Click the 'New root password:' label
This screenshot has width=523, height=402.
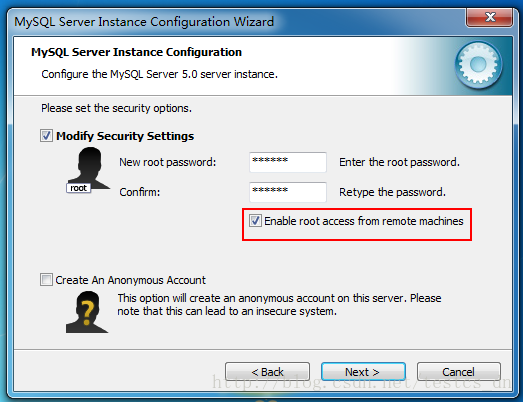click(168, 162)
